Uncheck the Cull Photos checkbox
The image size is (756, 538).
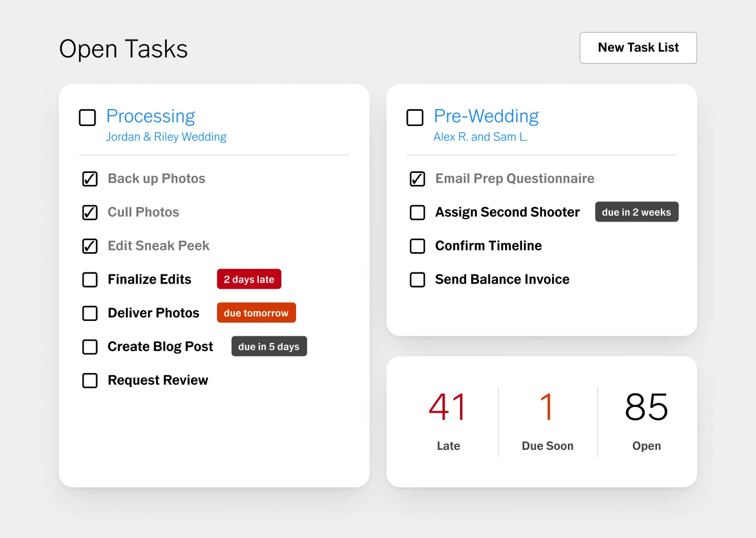pos(90,212)
